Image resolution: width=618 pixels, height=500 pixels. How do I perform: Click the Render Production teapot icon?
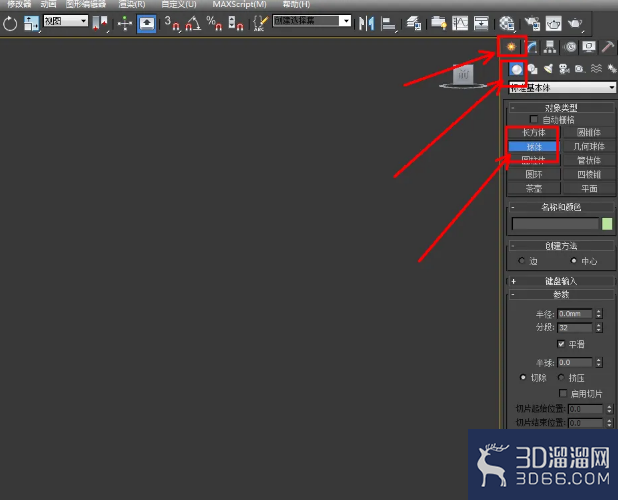click(575, 23)
